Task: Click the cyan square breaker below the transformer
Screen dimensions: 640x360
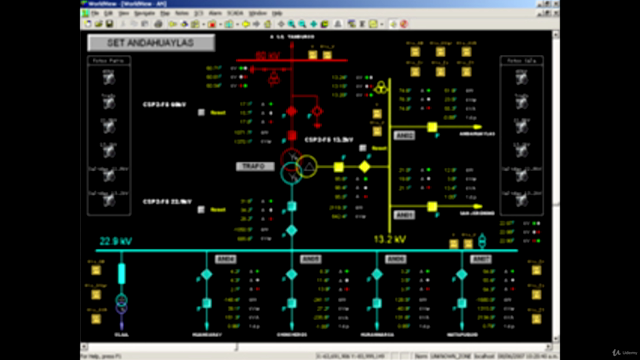Action: 291,207
